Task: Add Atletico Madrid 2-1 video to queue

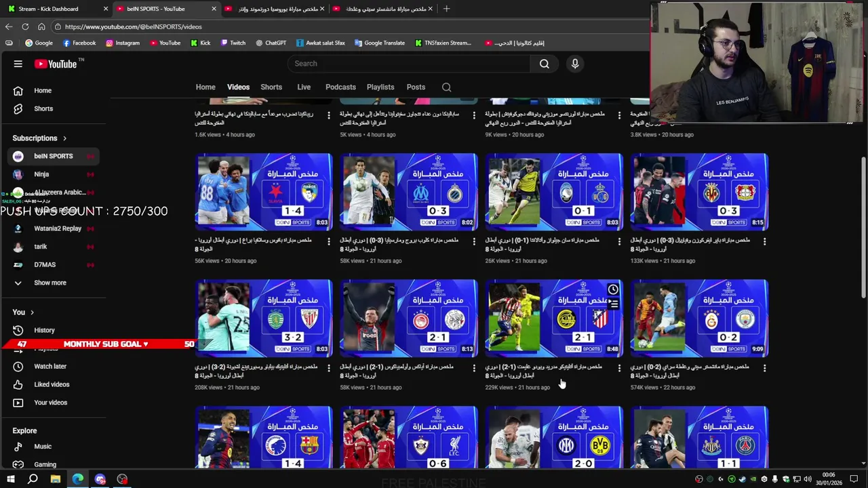Action: click(613, 304)
